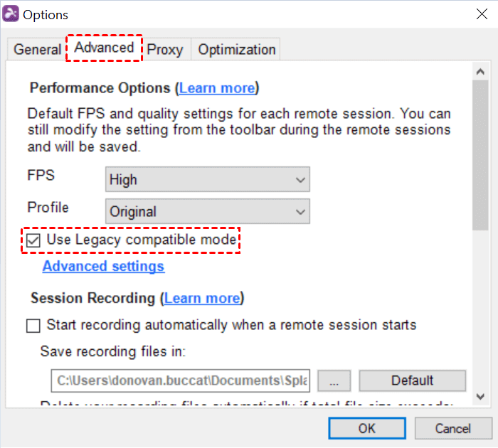The width and height of the screenshot is (498, 448).
Task: Click the scrollbar down arrow
Action: (x=480, y=397)
